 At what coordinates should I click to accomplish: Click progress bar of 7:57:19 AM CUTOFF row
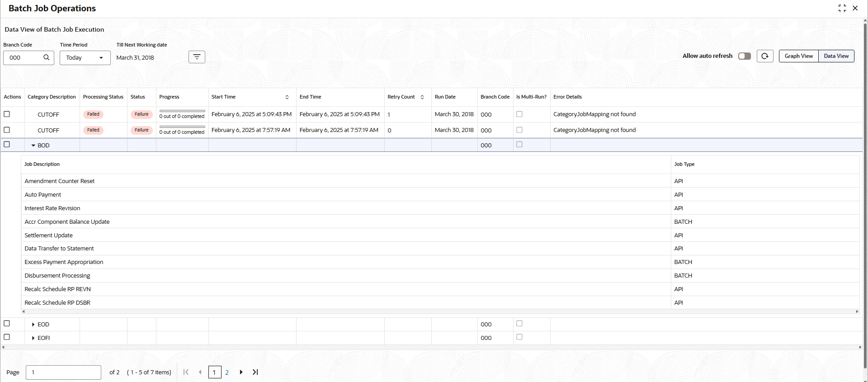(182, 127)
